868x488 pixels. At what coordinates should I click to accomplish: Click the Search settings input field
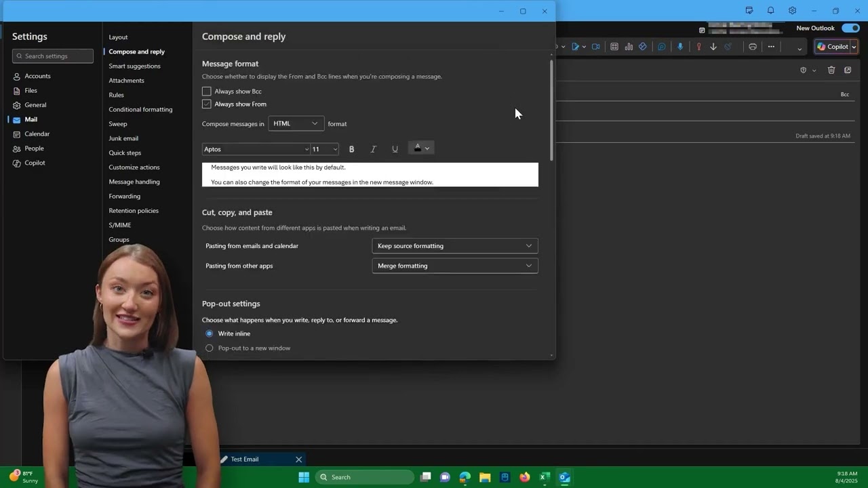pyautogui.click(x=53, y=56)
